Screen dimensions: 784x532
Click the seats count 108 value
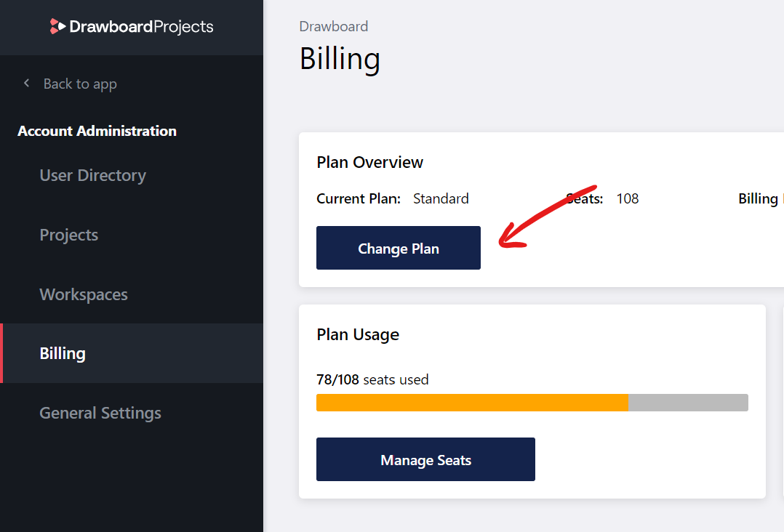628,199
